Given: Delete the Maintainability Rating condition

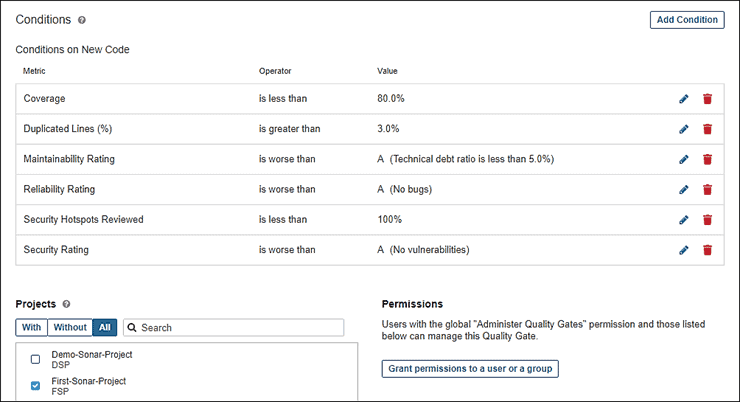Looking at the screenshot, I should click(x=707, y=159).
